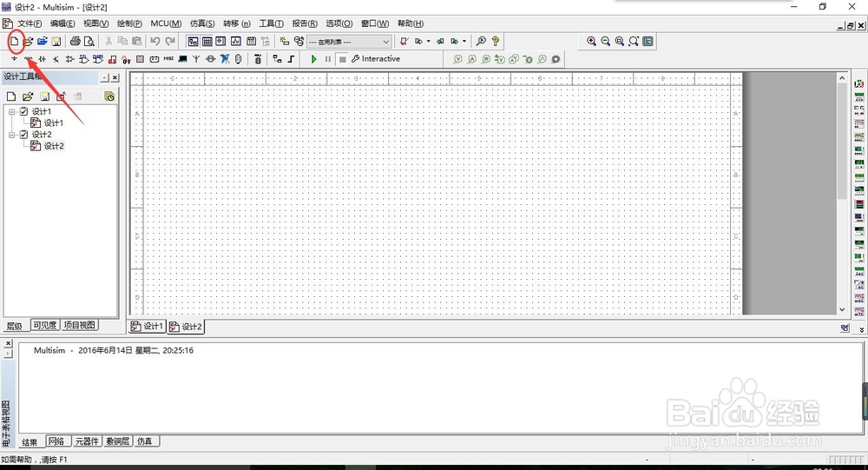Switch to the 元器件 spreadsheet tab

(x=87, y=441)
